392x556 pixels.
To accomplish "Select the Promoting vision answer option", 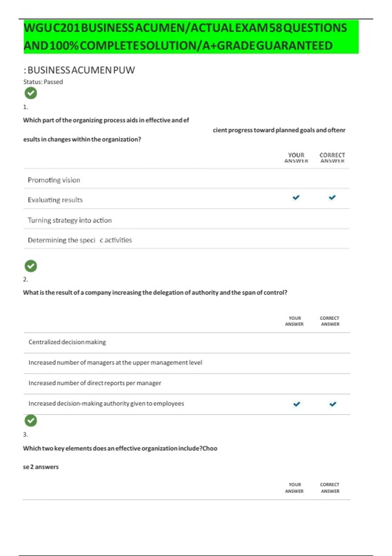I will click(x=54, y=180).
